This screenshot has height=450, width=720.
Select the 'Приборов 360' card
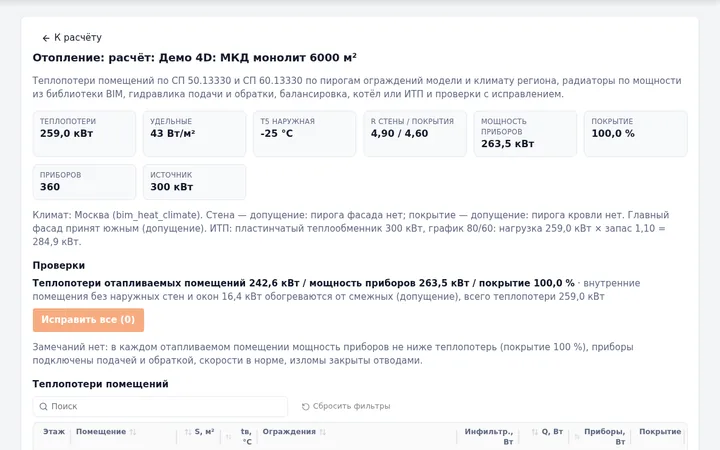tap(84, 182)
